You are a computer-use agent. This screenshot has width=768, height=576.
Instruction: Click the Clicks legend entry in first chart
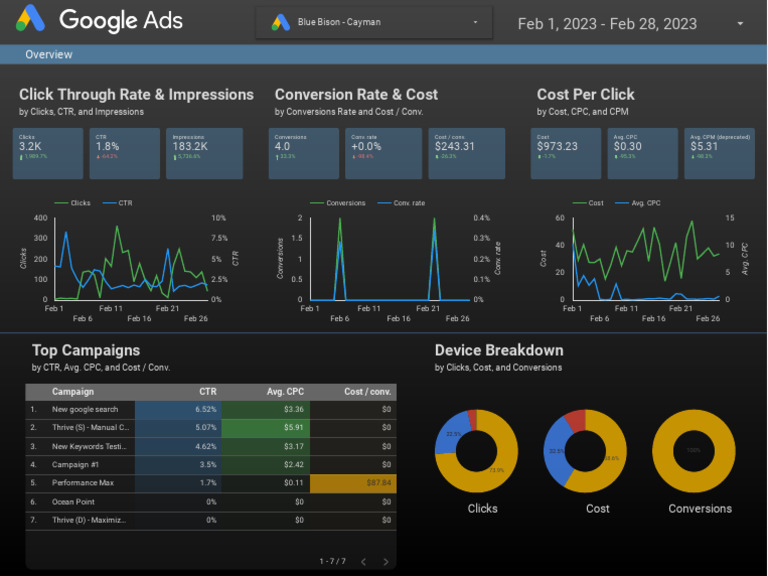coord(72,203)
